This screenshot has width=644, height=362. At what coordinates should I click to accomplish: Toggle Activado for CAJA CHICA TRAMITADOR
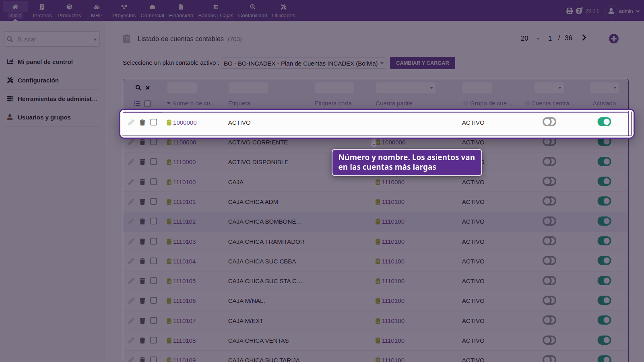[x=604, y=241]
